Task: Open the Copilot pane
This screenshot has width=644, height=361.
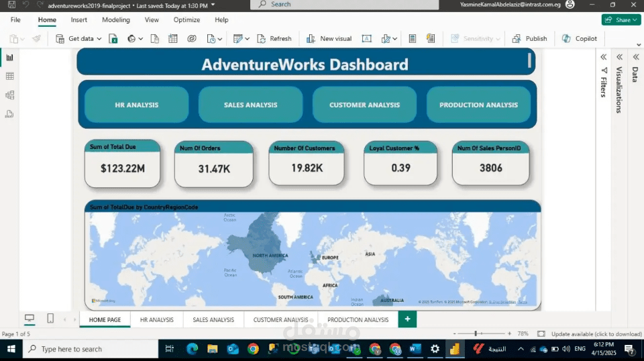Action: (580, 39)
